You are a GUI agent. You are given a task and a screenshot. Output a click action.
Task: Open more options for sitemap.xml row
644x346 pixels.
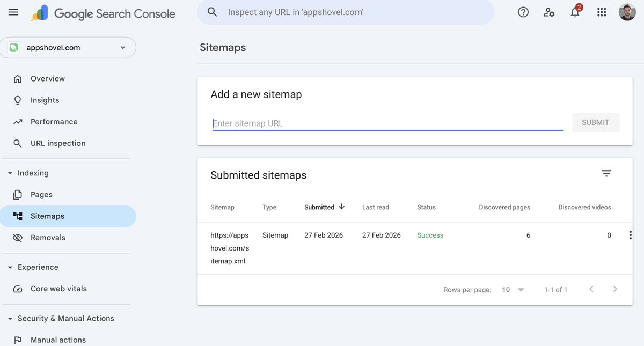pos(630,235)
